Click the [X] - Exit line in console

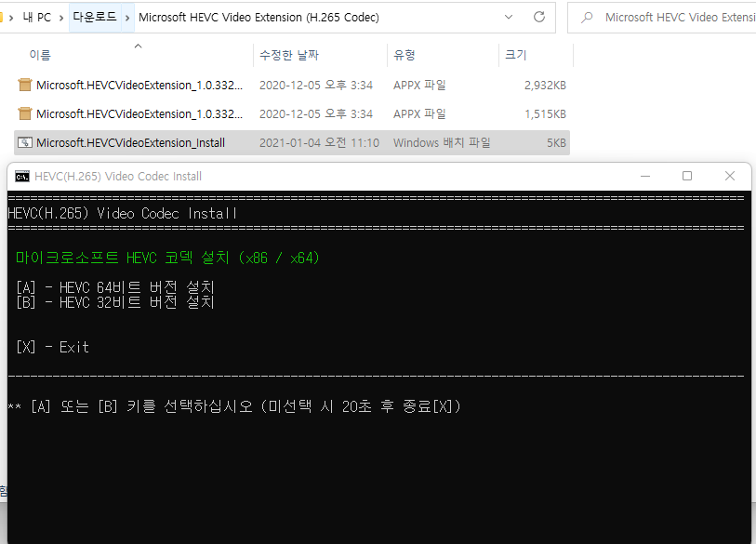click(53, 347)
